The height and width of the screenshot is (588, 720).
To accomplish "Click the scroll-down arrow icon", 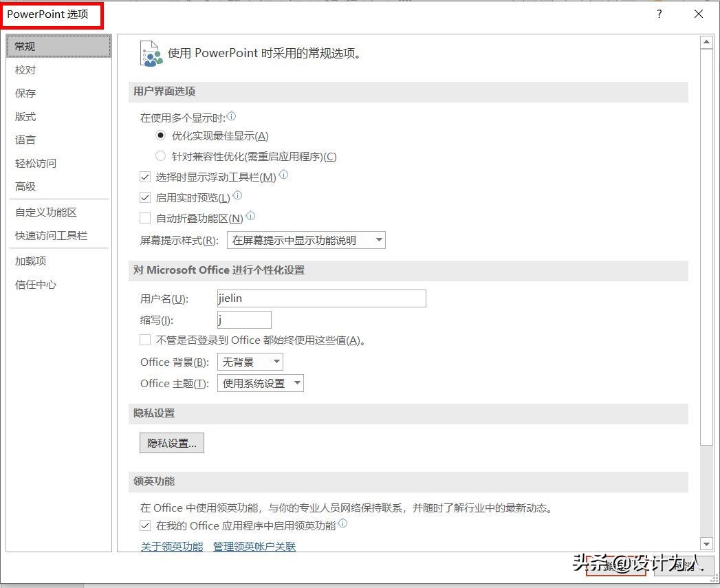I will point(707,543).
